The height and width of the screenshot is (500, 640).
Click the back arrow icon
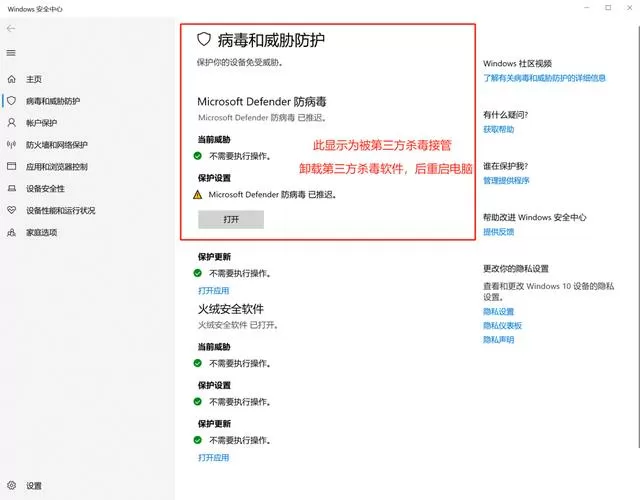click(x=11, y=28)
